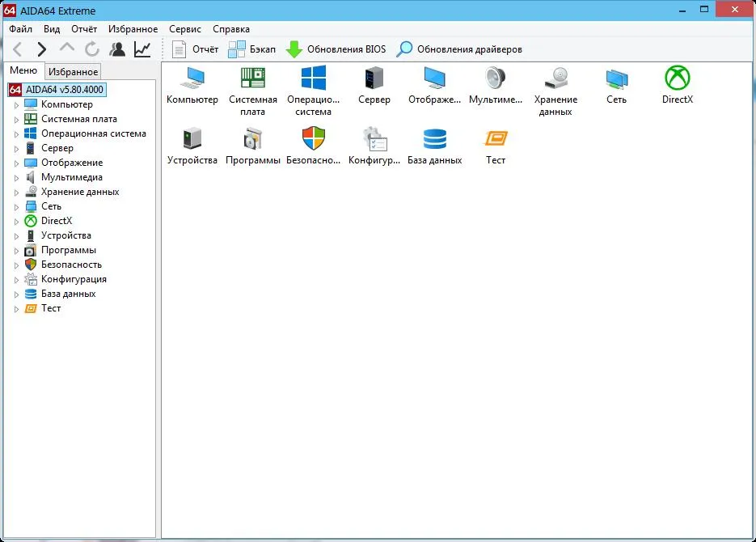Go forward with the right arrow toolbar icon
This screenshot has height=542, width=756.
[x=42, y=49]
